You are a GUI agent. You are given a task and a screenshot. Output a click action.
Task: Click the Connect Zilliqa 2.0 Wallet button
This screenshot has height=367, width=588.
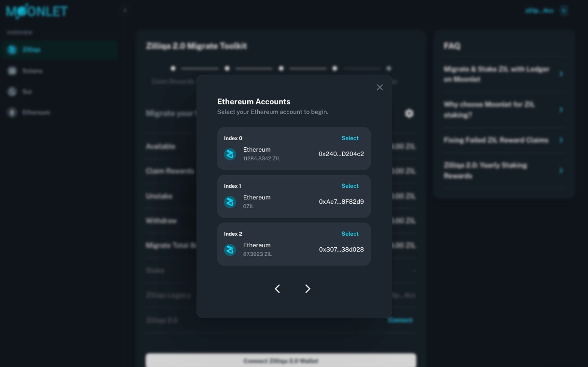tap(280, 361)
